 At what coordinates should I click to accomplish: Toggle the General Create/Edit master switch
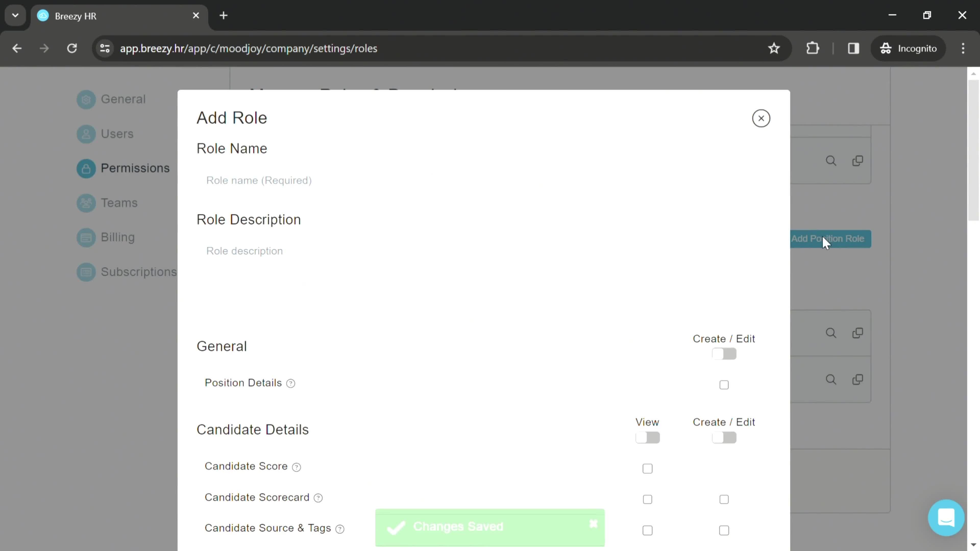coord(724,354)
